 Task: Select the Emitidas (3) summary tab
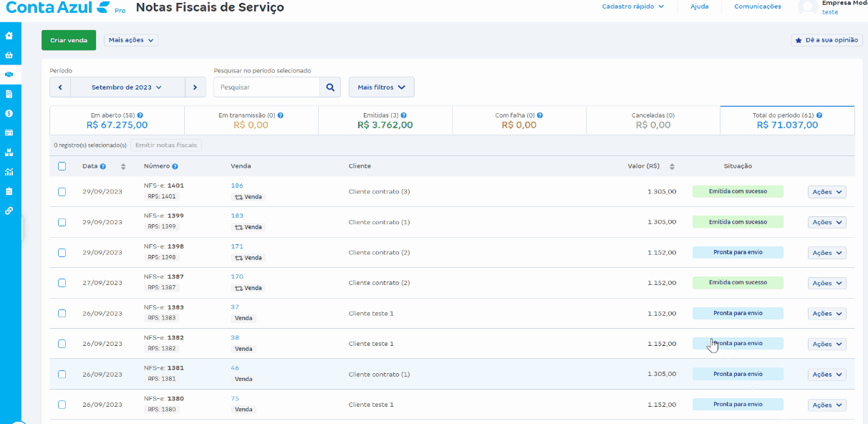pos(385,120)
